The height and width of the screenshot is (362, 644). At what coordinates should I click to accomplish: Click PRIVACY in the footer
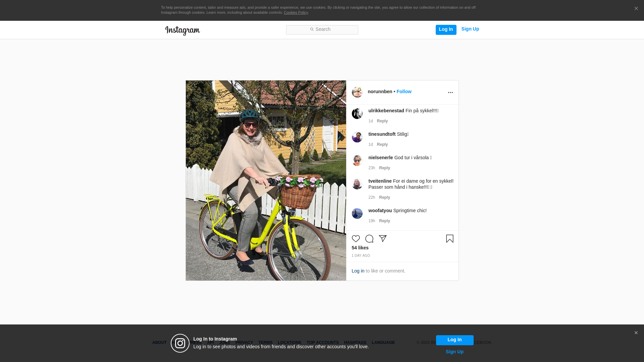pyautogui.click(x=244, y=343)
